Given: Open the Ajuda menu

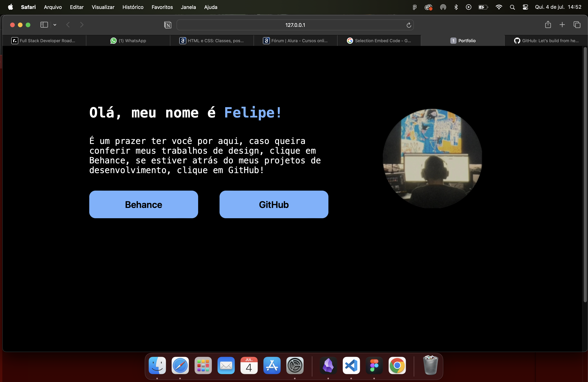Looking at the screenshot, I should coord(211,7).
